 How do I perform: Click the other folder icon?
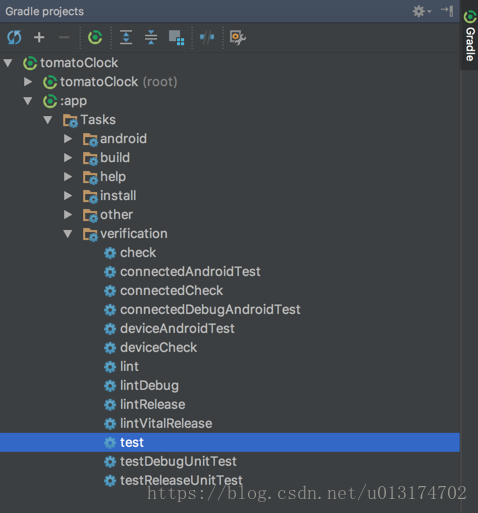(x=90, y=215)
